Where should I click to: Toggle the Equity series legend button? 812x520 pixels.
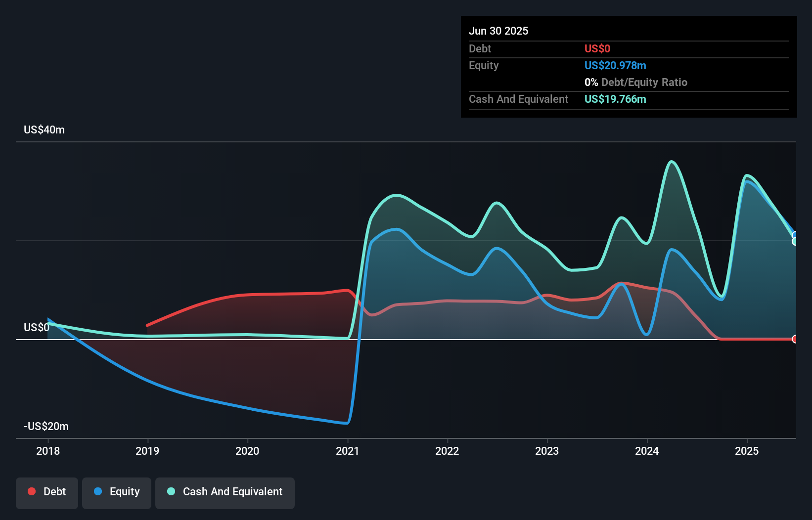[117, 493]
